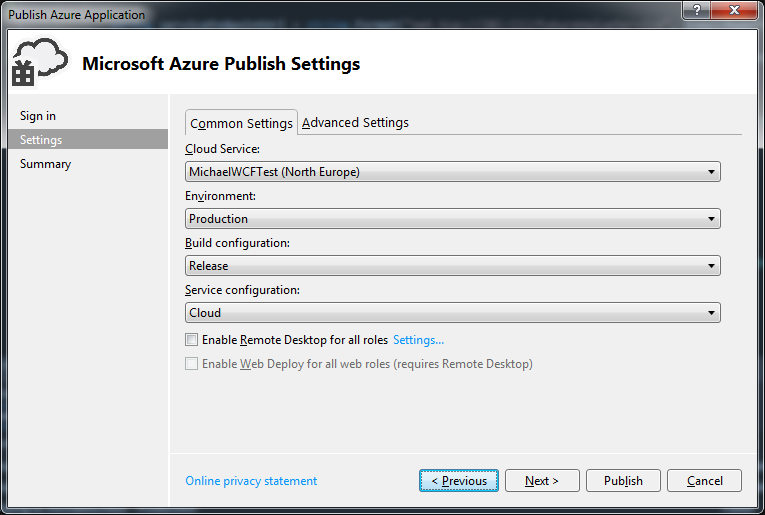This screenshot has height=515, width=765.
Task: Click the Previous button
Action: (x=459, y=481)
